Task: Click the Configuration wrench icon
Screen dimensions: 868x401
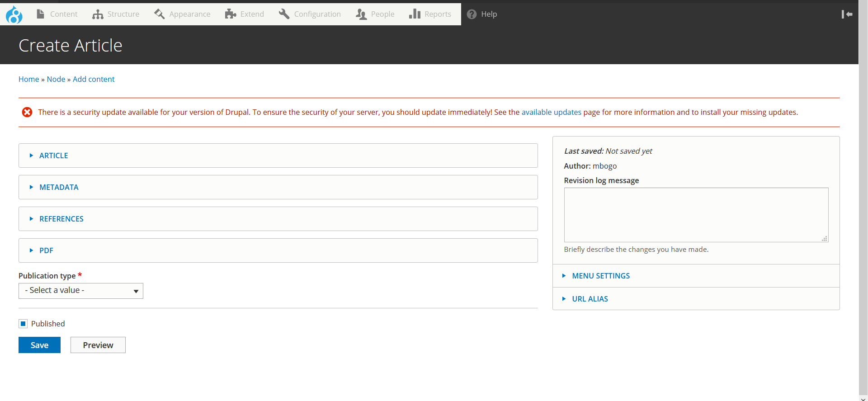Action: [284, 14]
